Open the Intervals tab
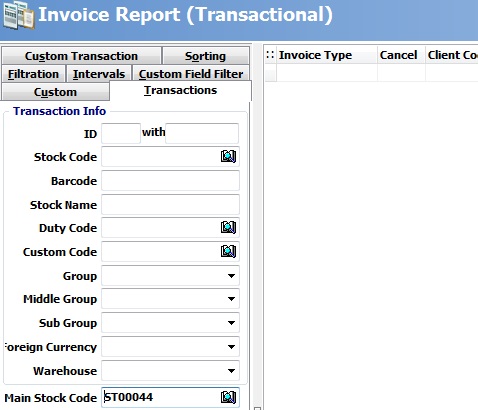Viewport: 478px width, 410px height. click(99, 74)
